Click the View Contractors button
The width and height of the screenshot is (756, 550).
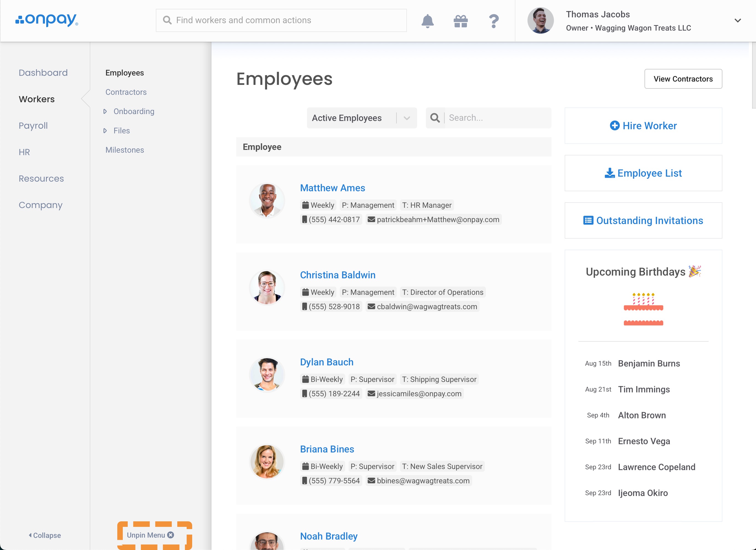(x=683, y=79)
